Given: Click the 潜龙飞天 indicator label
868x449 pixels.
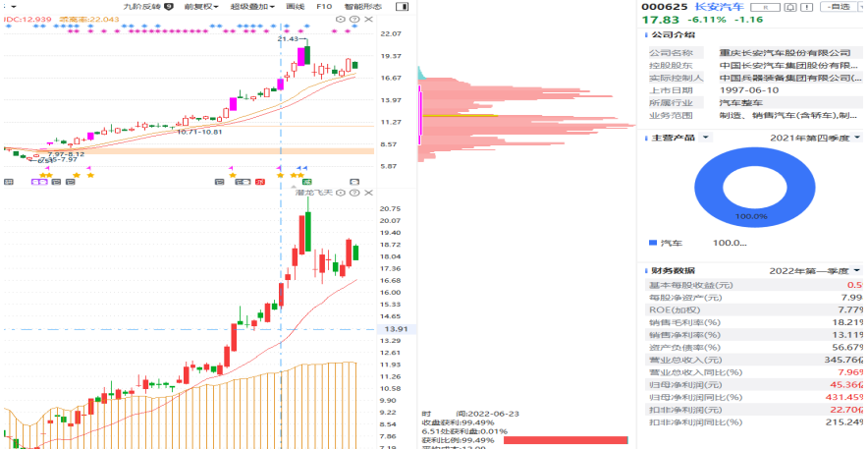Looking at the screenshot, I should pyautogui.click(x=314, y=193).
